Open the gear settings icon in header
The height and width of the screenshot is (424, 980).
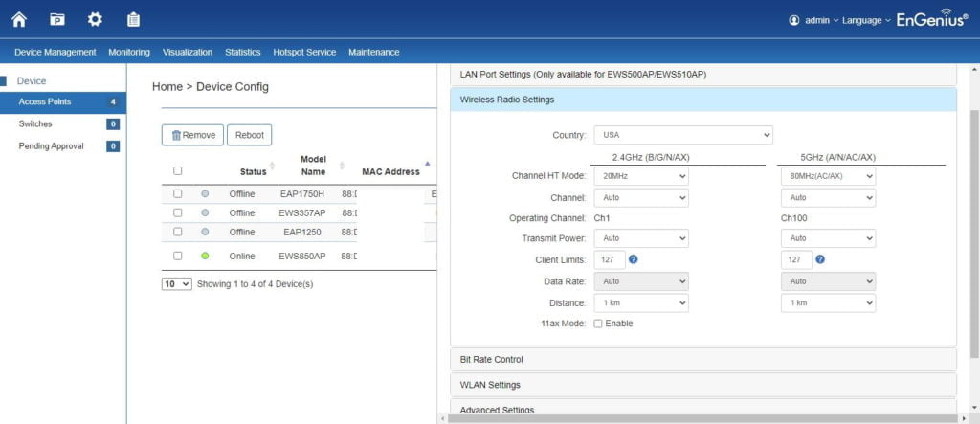[x=95, y=19]
